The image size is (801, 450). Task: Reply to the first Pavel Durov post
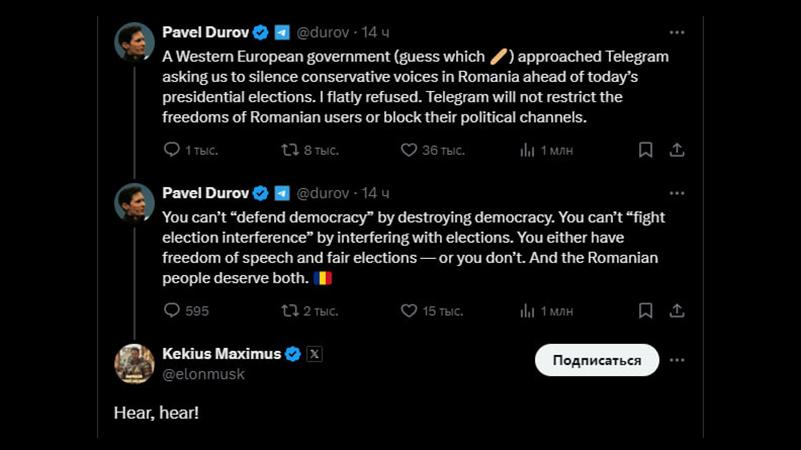[x=172, y=150]
